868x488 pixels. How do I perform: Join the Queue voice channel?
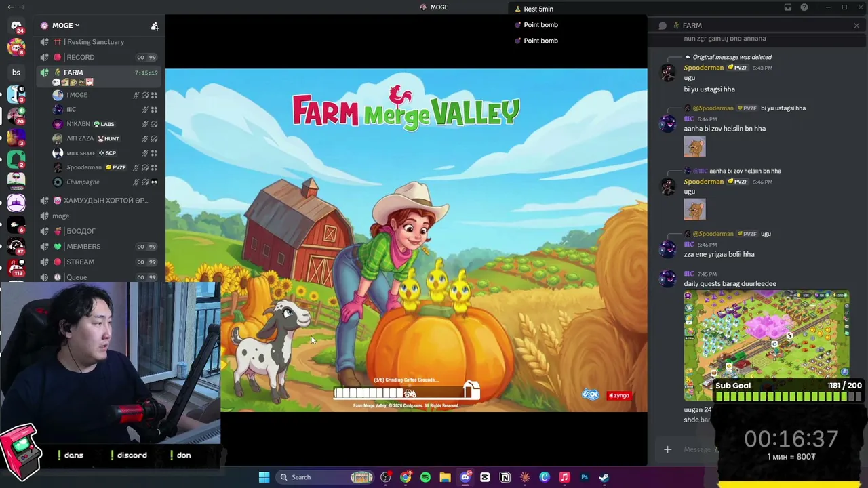click(x=100, y=277)
